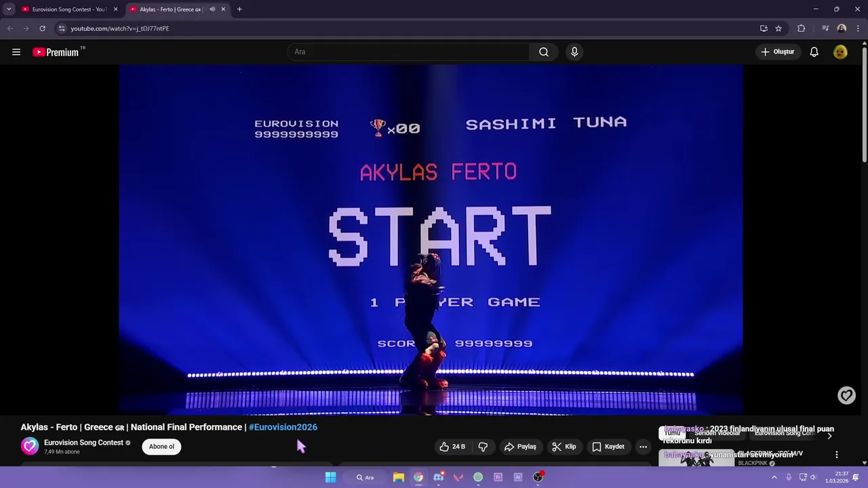Open Spotify from the taskbar
The width and height of the screenshot is (868, 488).
tap(478, 477)
